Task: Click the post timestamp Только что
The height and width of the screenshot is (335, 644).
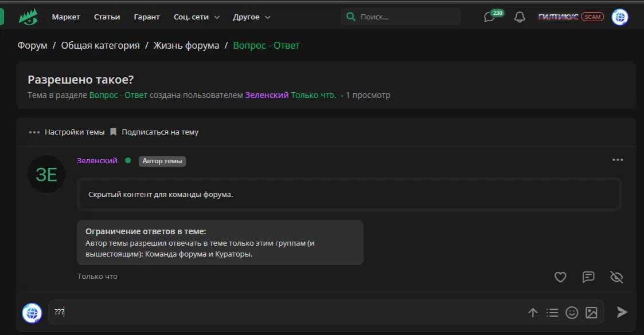Action: click(x=97, y=277)
